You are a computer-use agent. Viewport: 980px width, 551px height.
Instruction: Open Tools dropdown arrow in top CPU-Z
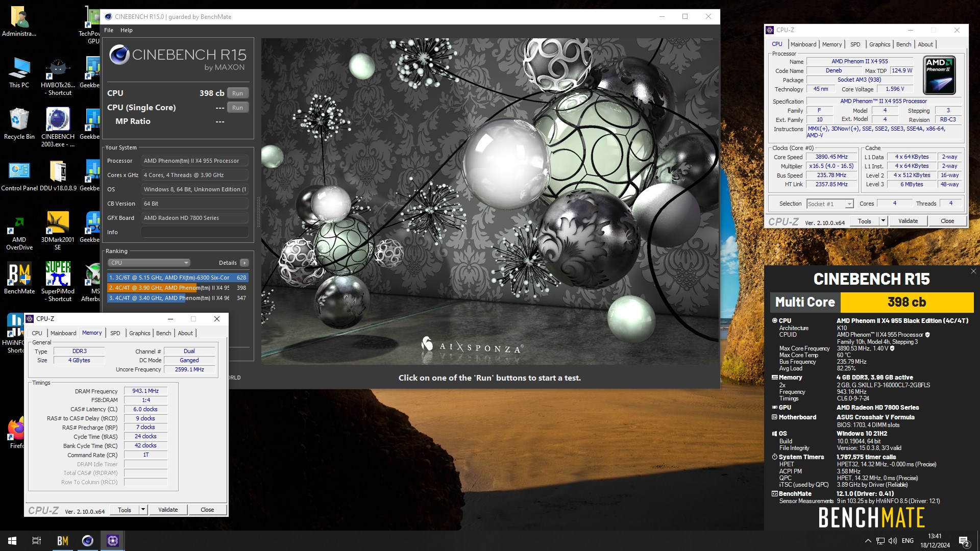(883, 221)
